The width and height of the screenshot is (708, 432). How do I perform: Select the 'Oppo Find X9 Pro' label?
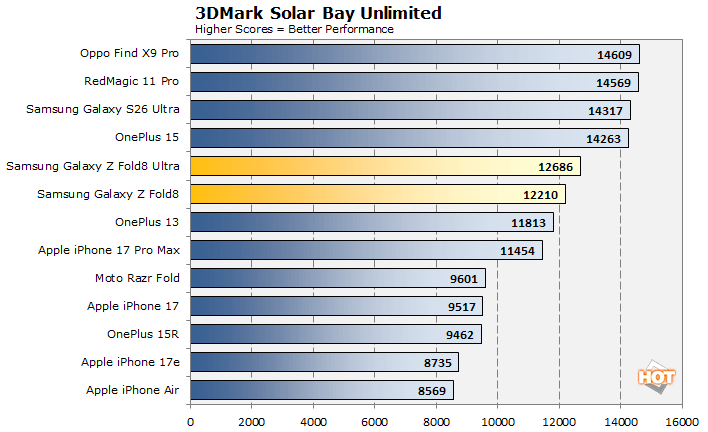coord(130,53)
